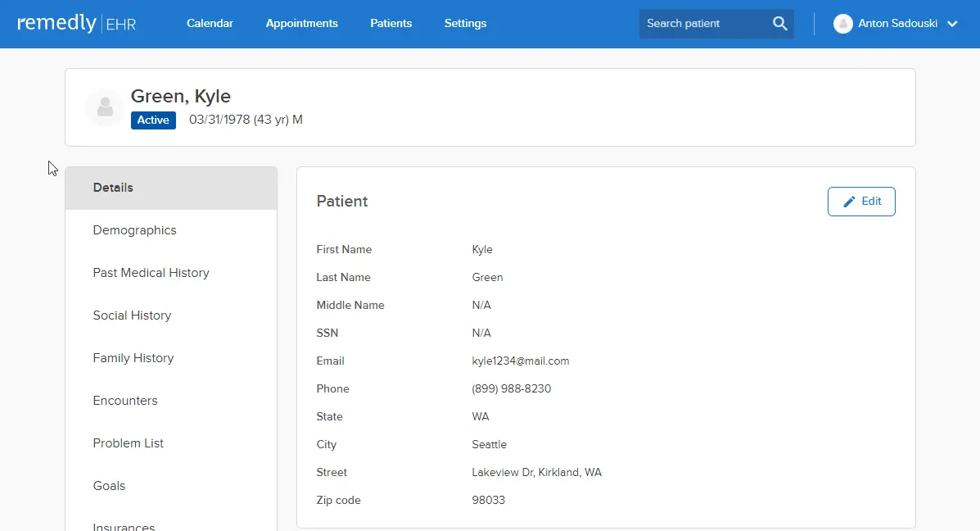
Task: Click the first name value Kyle
Action: [482, 250]
